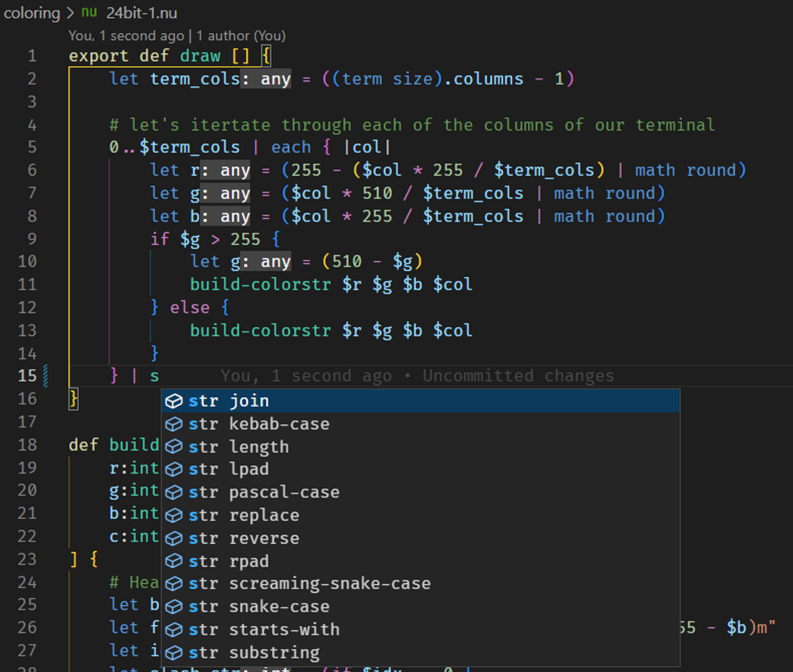Viewport: 793px width, 672px height.
Task: Click the nu file icon in breadcrumb
Action: [89, 13]
